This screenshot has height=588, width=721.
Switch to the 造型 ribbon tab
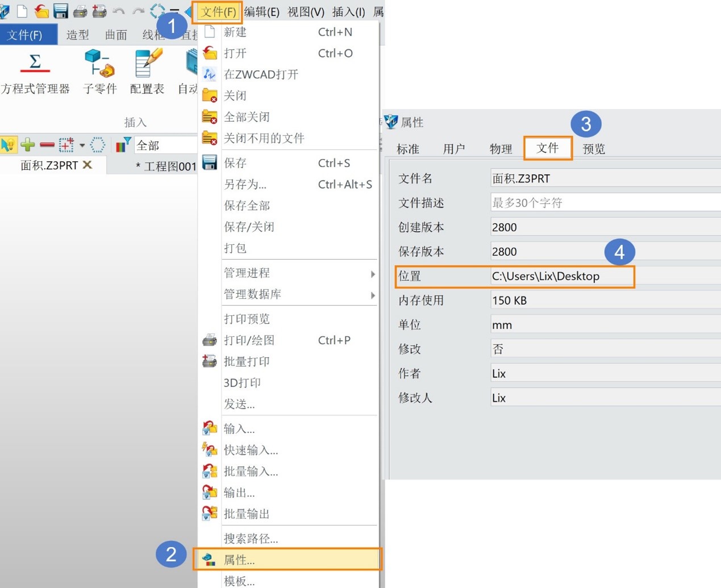point(78,35)
